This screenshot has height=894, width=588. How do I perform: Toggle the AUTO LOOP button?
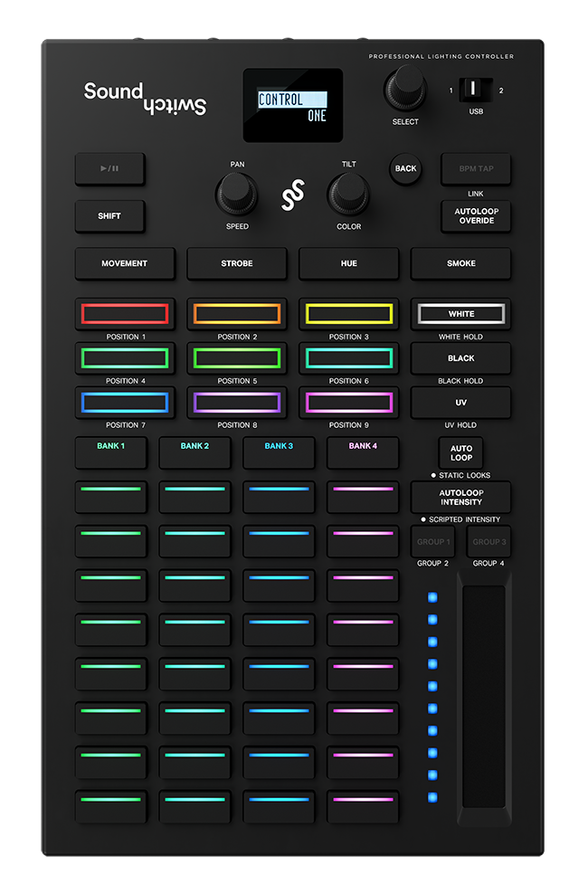click(461, 453)
